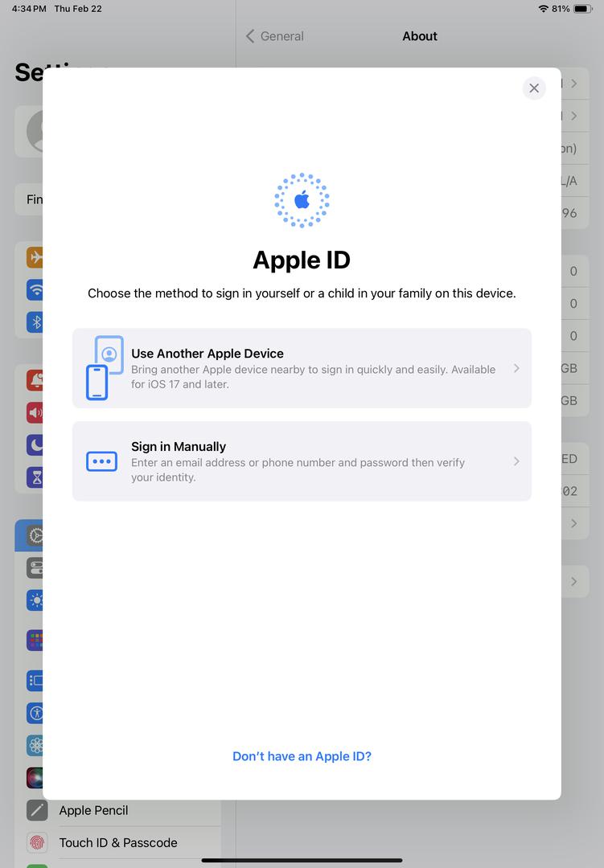Tap the Display & Brightness sun icon
The height and width of the screenshot is (868, 604).
coord(35,600)
